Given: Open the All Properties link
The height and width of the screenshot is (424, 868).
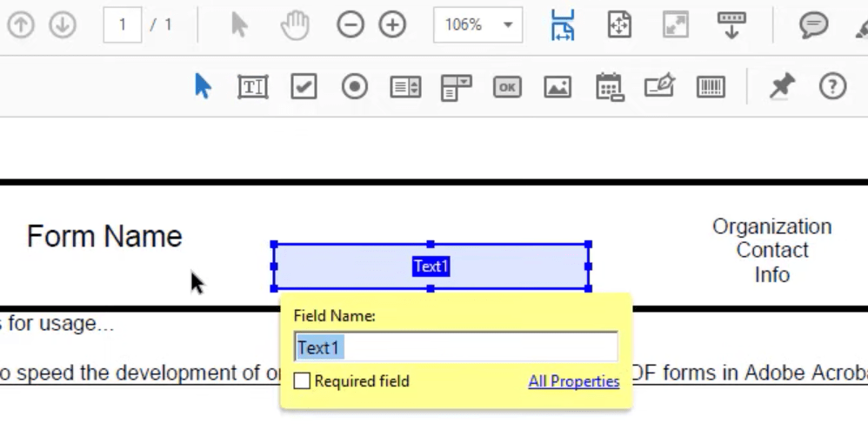Looking at the screenshot, I should (x=573, y=381).
